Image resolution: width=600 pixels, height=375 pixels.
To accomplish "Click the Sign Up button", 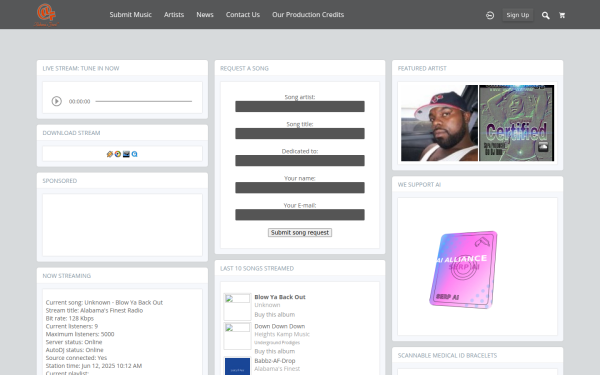I will click(x=518, y=15).
